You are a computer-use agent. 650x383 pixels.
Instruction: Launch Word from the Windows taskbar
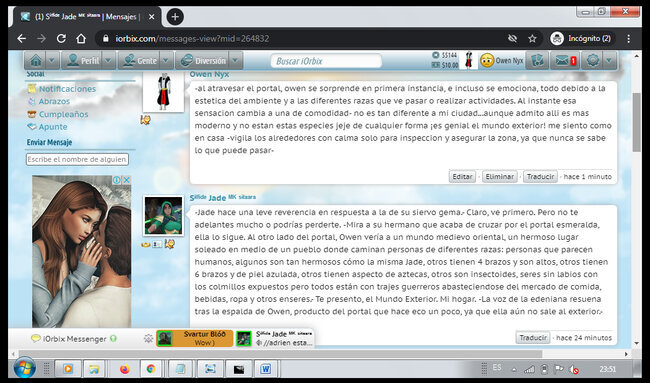point(265,368)
